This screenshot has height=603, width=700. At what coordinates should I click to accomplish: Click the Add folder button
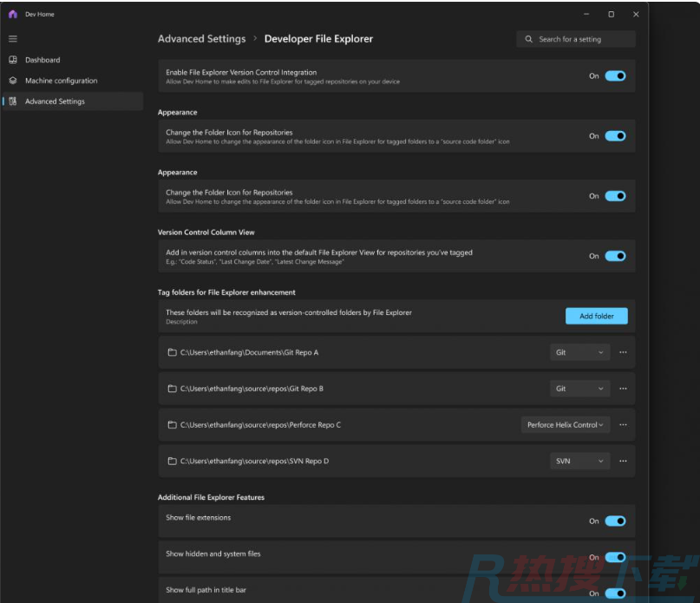597,316
